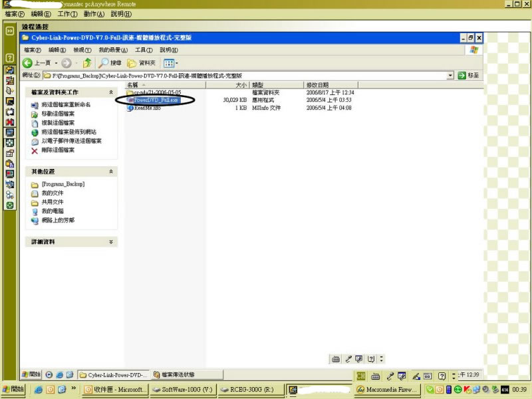Collapse the 其他位置 panel

[x=111, y=172]
